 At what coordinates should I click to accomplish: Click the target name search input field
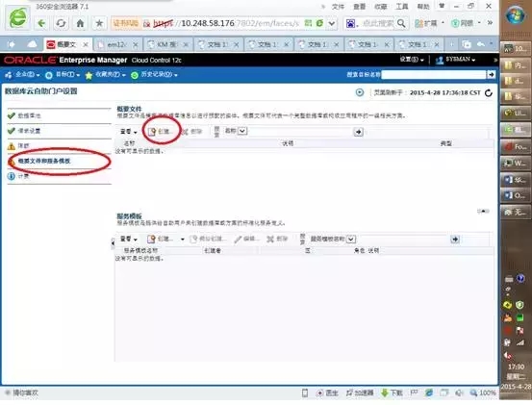coord(434,75)
